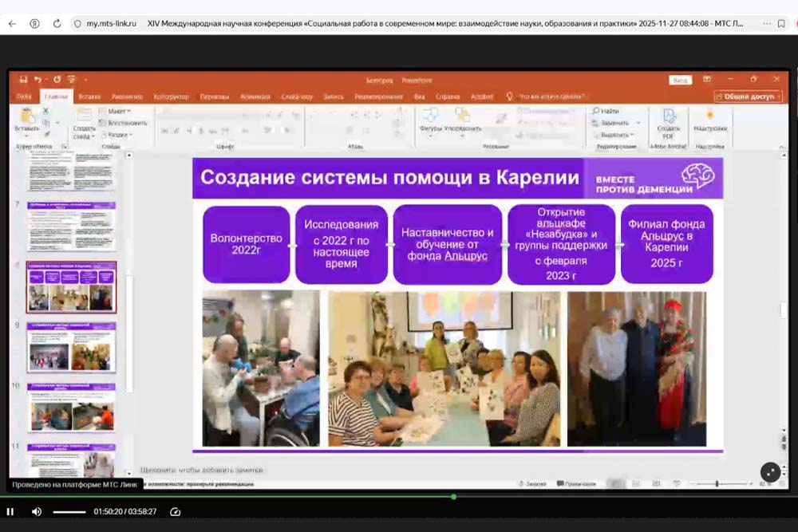Image resolution: width=798 pixels, height=532 pixels.
Task: Adjust the player volume slider
Action: pyautogui.click(x=69, y=512)
